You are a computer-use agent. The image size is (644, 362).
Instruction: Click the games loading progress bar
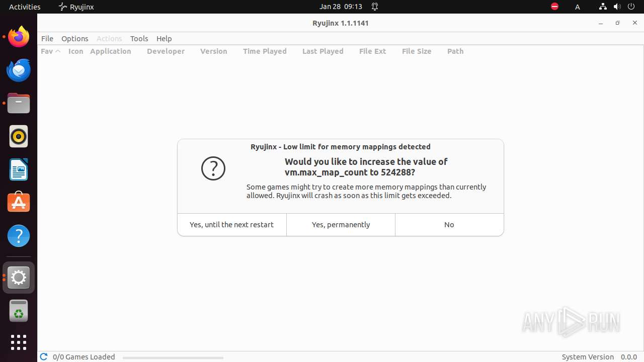click(173, 358)
